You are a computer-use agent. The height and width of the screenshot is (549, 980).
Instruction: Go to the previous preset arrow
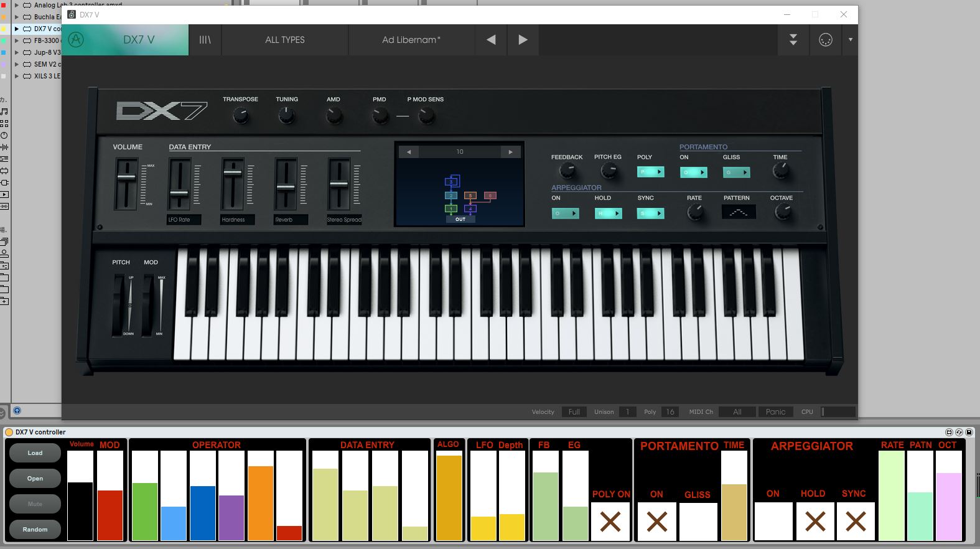pyautogui.click(x=491, y=40)
